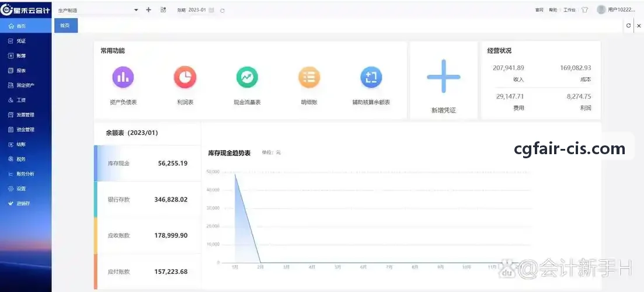Image resolution: width=644 pixels, height=292 pixels.
Task: Click the 346,828.02 amount
Action: pyautogui.click(x=171, y=199)
